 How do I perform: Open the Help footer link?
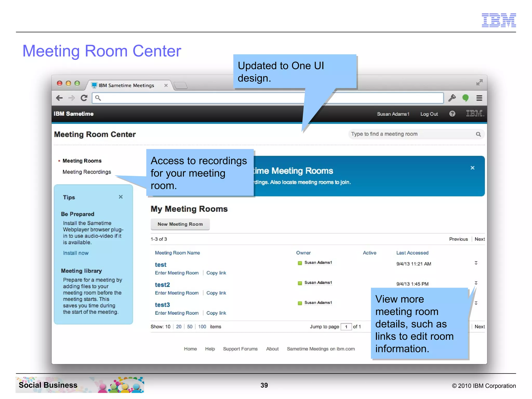click(210, 349)
